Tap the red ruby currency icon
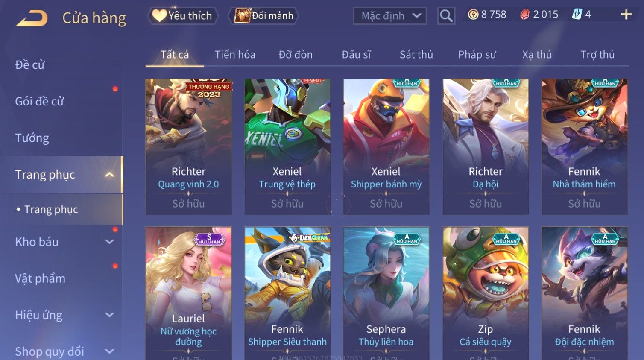The height and width of the screenshot is (360, 644). coord(524,15)
